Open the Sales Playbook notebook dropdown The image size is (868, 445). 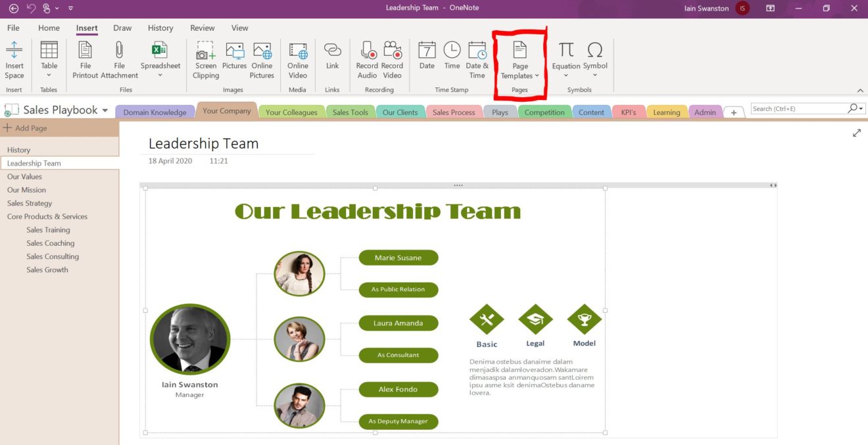[105, 110]
